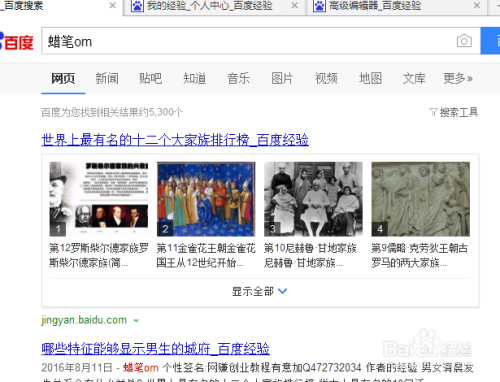This screenshot has height=382, width=500.
Task: Open thumbnail 3 of Nehru-Gandhi family photo
Action: 313,199
